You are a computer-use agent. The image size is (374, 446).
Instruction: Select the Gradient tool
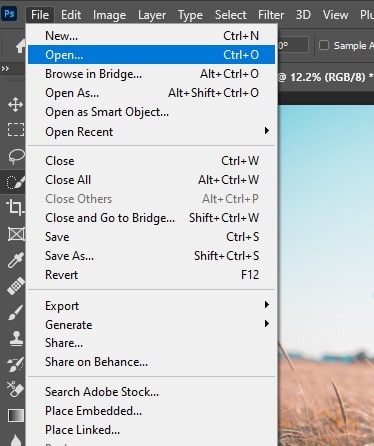click(16, 416)
